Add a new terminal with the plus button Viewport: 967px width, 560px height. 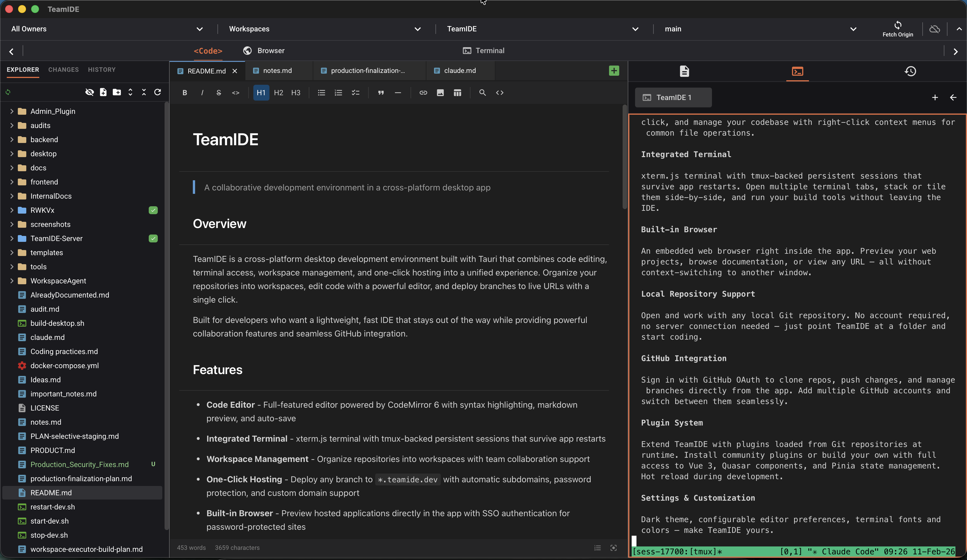(x=935, y=97)
